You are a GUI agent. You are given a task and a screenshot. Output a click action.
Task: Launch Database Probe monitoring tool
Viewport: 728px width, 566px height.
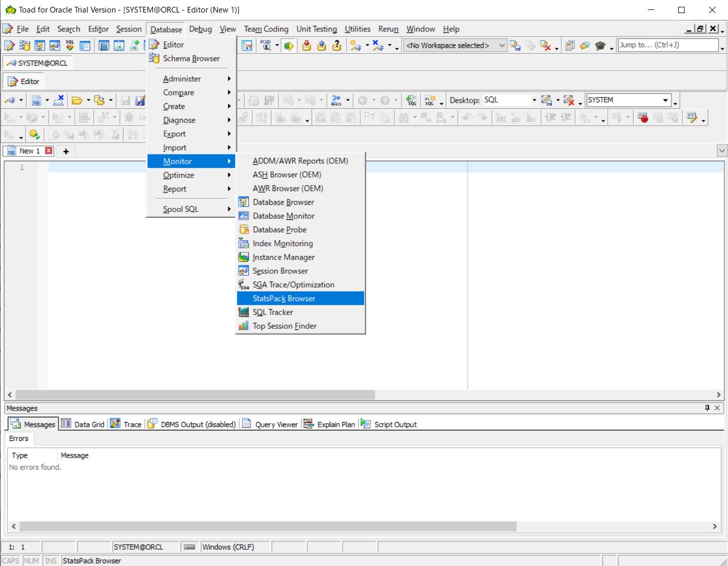pyautogui.click(x=280, y=229)
